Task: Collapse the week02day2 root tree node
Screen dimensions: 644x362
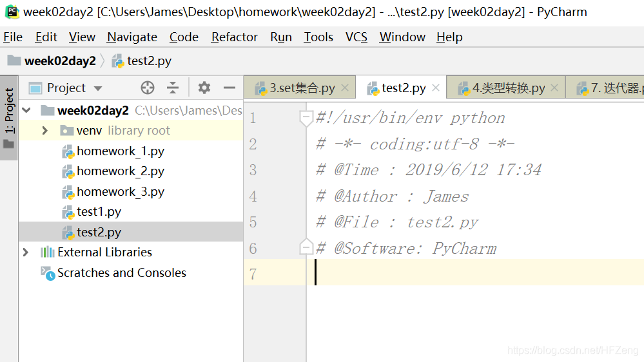Action: point(26,110)
